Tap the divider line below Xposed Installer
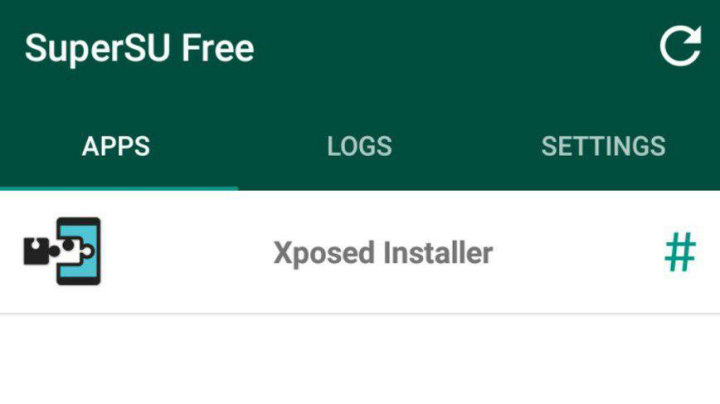The width and height of the screenshot is (720, 404). [x=360, y=314]
